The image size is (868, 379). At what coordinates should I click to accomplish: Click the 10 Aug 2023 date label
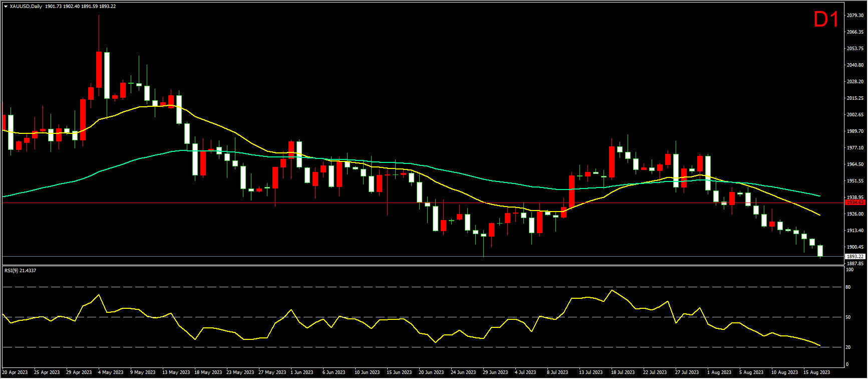784,372
